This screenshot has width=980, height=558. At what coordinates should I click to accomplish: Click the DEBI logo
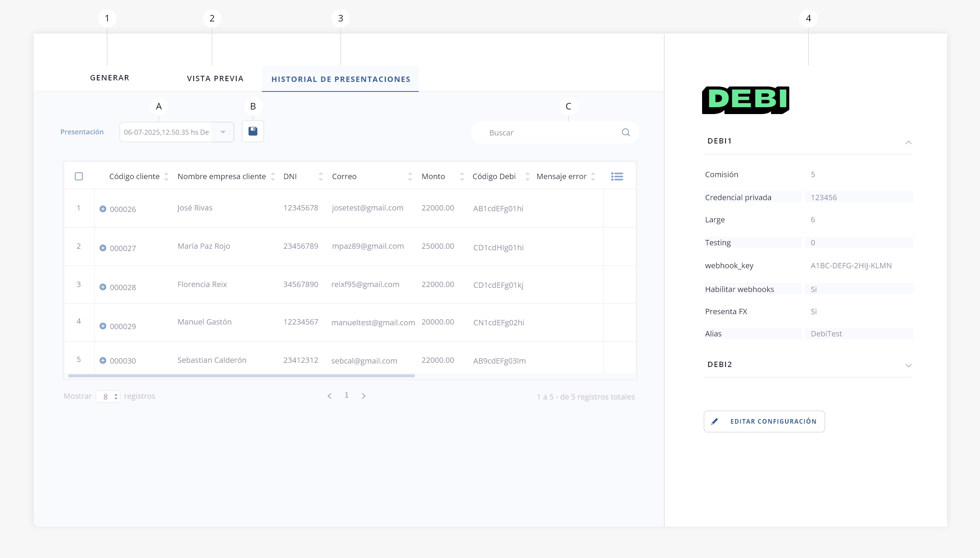pos(745,100)
